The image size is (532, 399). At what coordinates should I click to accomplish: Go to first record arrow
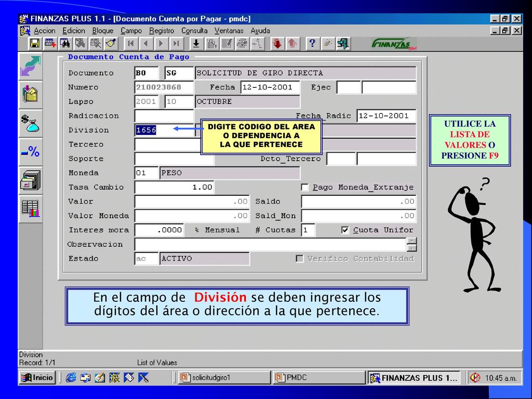coord(131,44)
